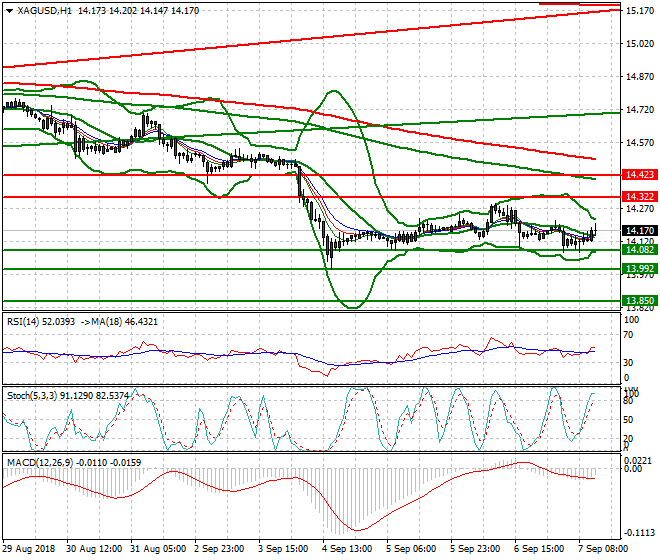This screenshot has width=660, height=560.
Task: Click the 31 Aug 05:00 time axis label
Action: coord(158,549)
